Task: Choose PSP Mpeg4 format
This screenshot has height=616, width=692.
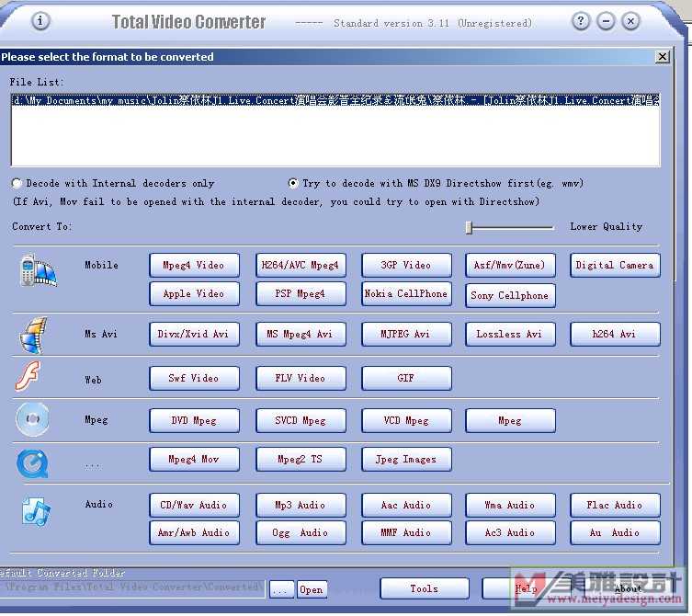Action: 301,293
